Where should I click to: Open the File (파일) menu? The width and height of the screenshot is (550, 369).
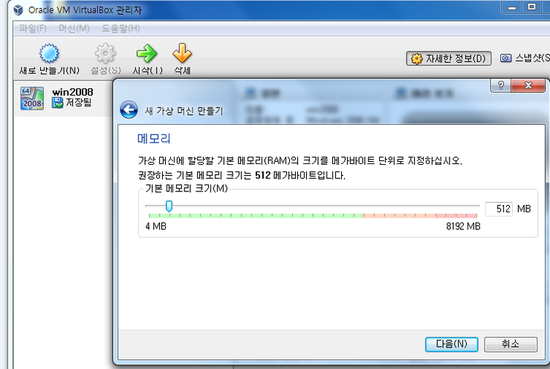click(x=33, y=28)
